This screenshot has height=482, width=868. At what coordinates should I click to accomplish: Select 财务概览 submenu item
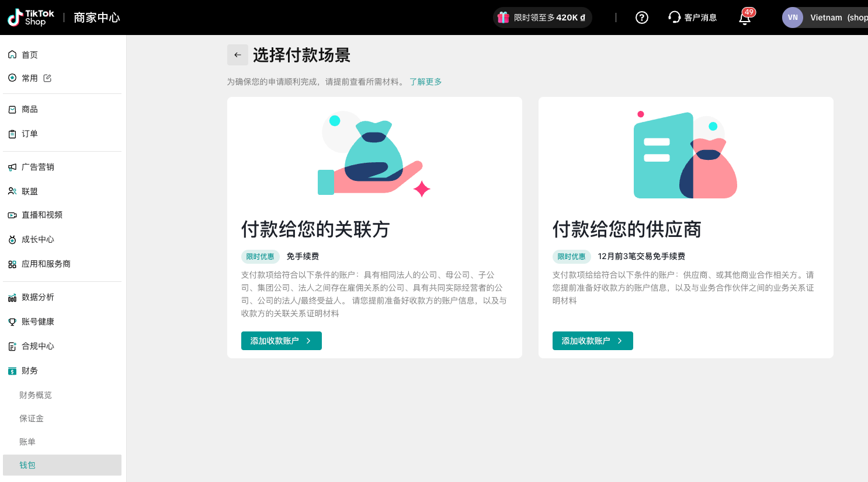tap(36, 395)
